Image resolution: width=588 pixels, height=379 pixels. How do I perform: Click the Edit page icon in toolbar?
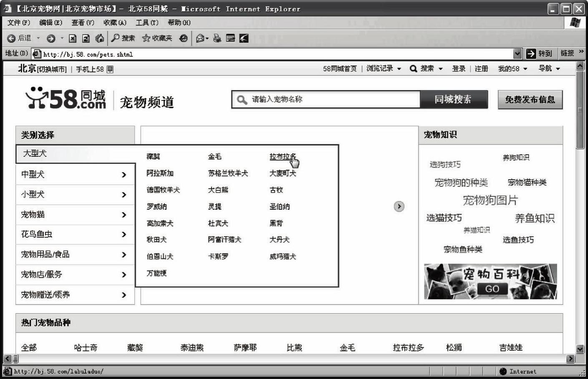pyautogui.click(x=231, y=38)
